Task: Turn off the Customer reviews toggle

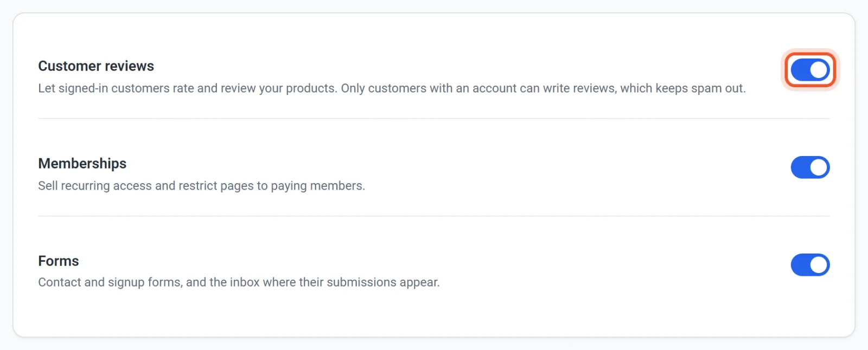Action: (x=810, y=70)
